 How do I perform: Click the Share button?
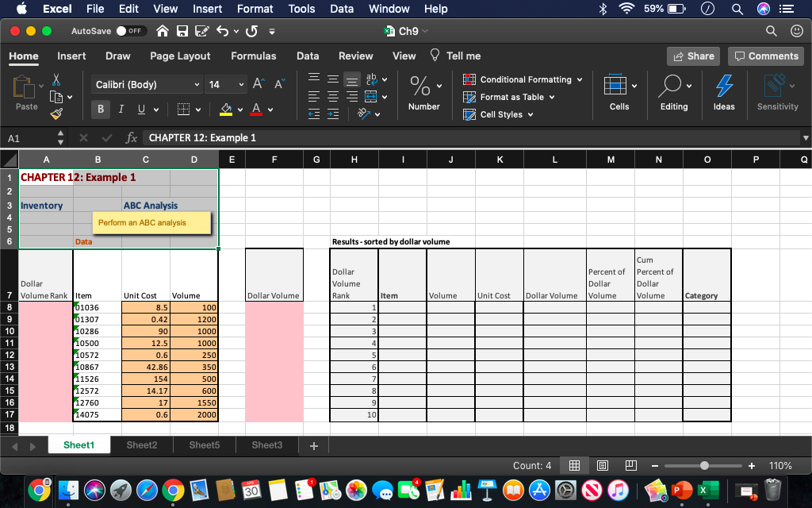tap(692, 56)
